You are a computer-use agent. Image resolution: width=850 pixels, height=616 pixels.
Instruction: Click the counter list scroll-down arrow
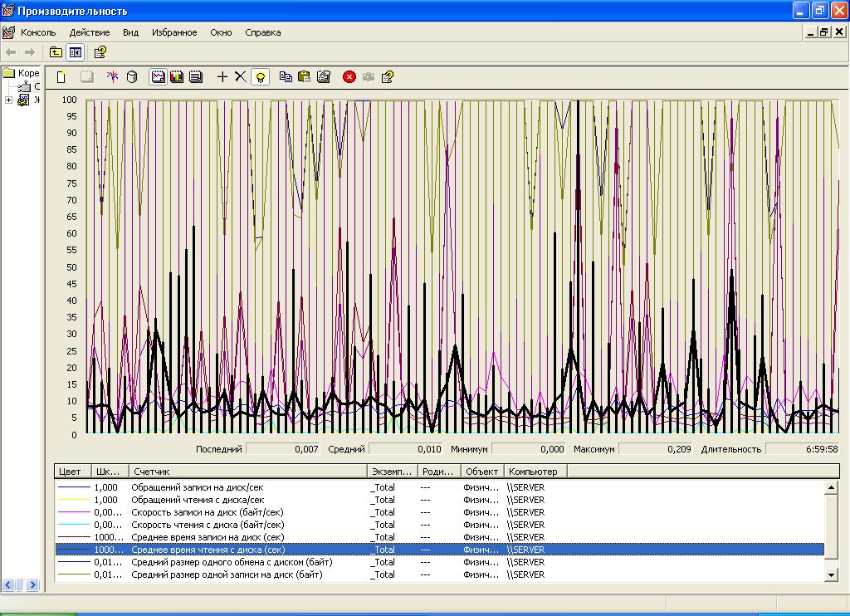831,574
